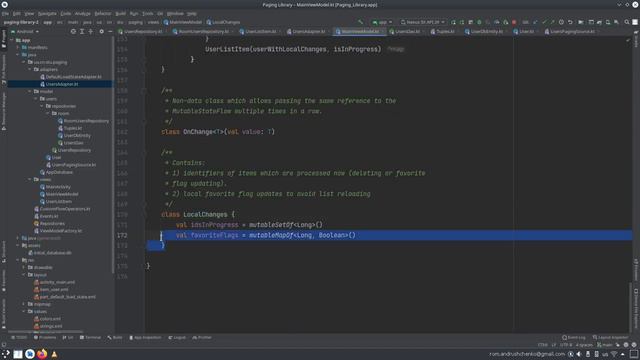
Task: Expand the drawable folder in tree
Action: pos(24,267)
